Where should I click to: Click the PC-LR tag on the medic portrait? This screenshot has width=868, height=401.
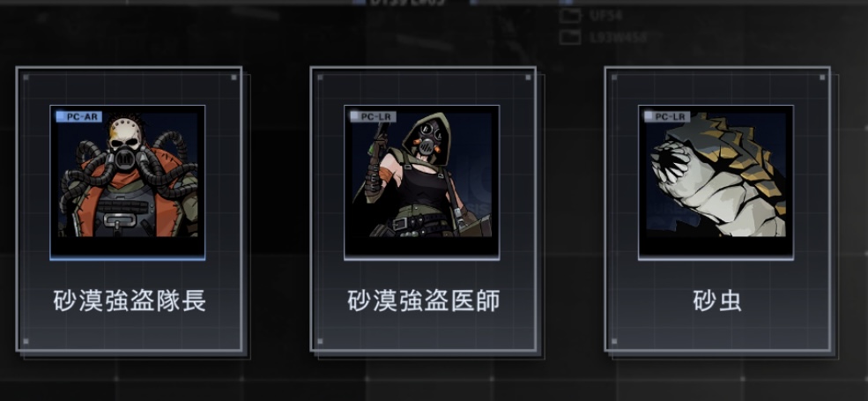[373, 116]
